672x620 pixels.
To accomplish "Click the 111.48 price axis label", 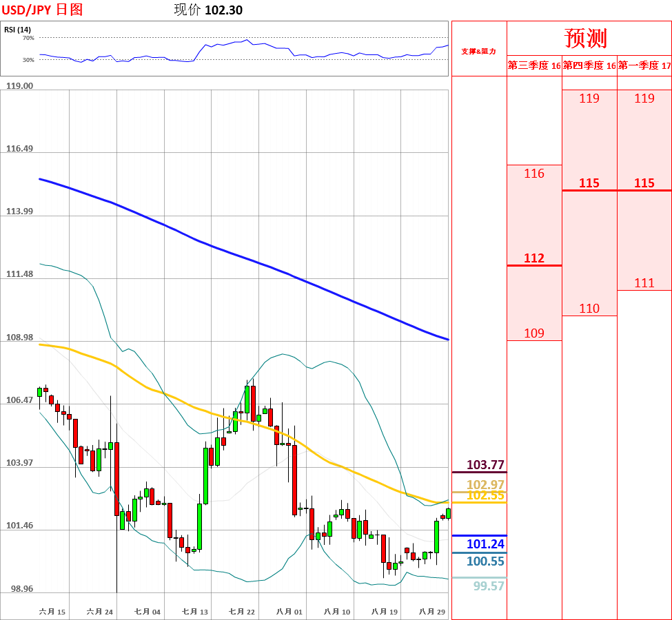I will [20, 273].
